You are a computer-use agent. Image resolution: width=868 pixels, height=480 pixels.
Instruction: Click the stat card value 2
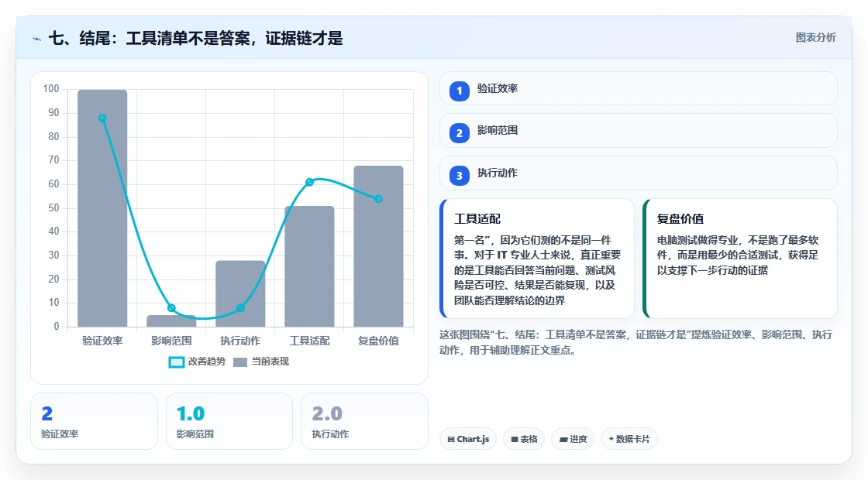[47, 413]
